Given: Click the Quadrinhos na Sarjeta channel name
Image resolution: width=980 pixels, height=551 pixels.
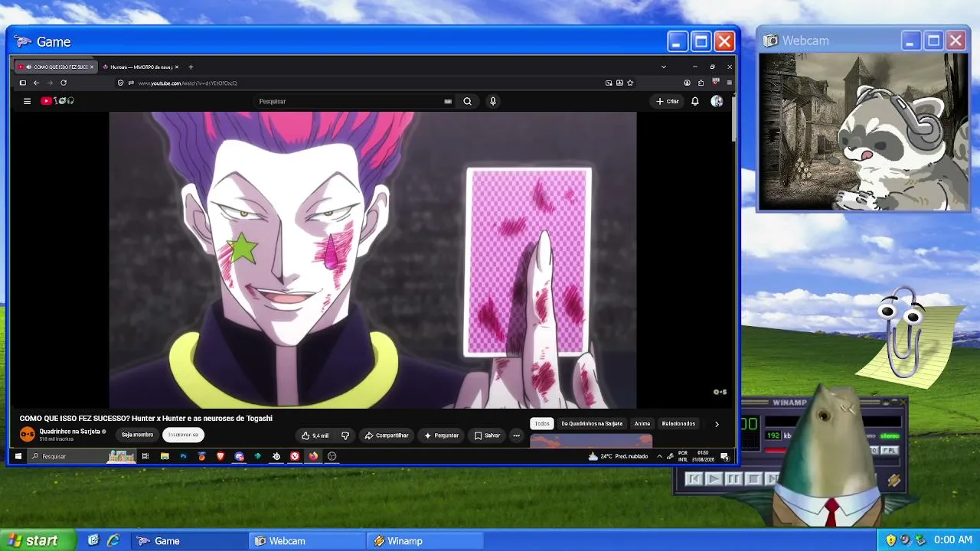Looking at the screenshot, I should (x=70, y=432).
